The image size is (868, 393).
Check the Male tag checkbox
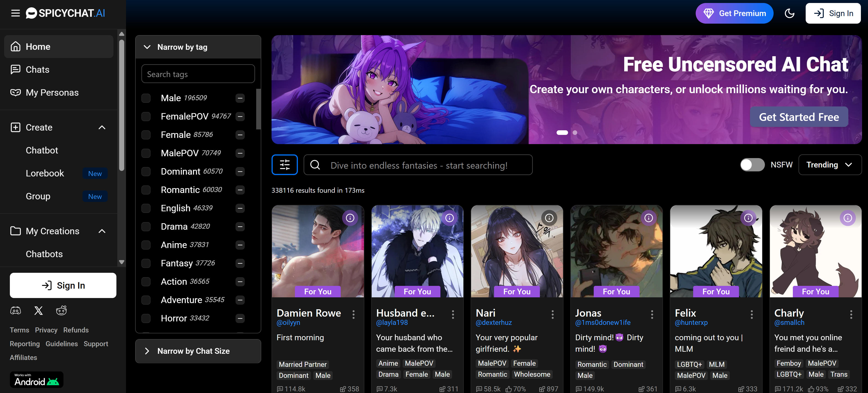point(146,98)
